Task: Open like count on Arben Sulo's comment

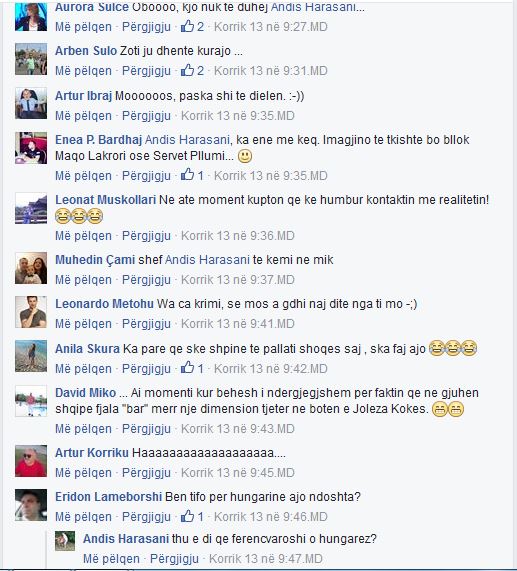Action: point(193,71)
